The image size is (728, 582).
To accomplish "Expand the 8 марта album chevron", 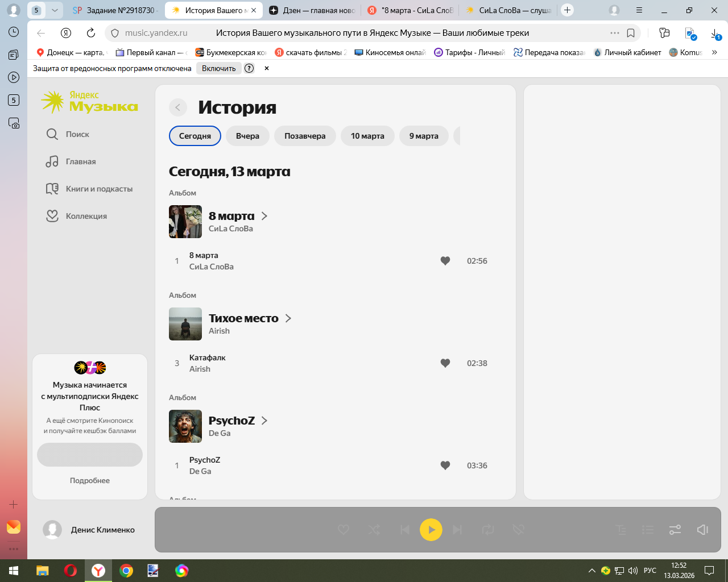I will coord(264,216).
